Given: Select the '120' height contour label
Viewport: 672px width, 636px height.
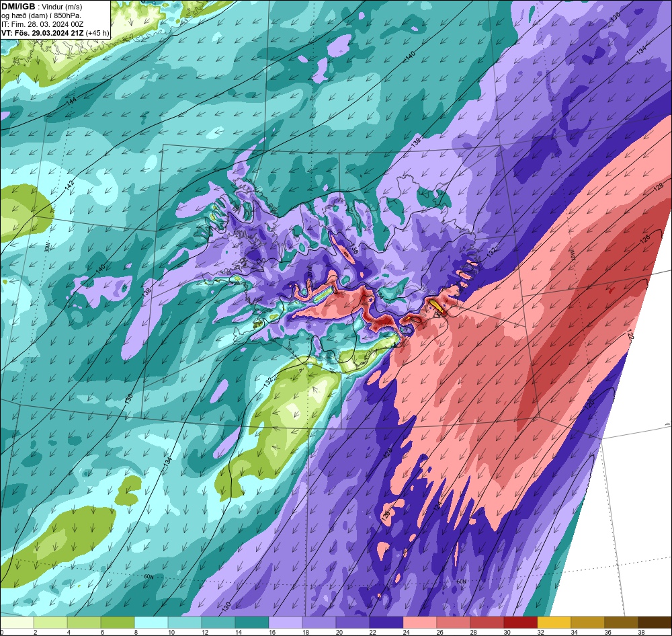Looking at the screenshot, I should 590,403.
